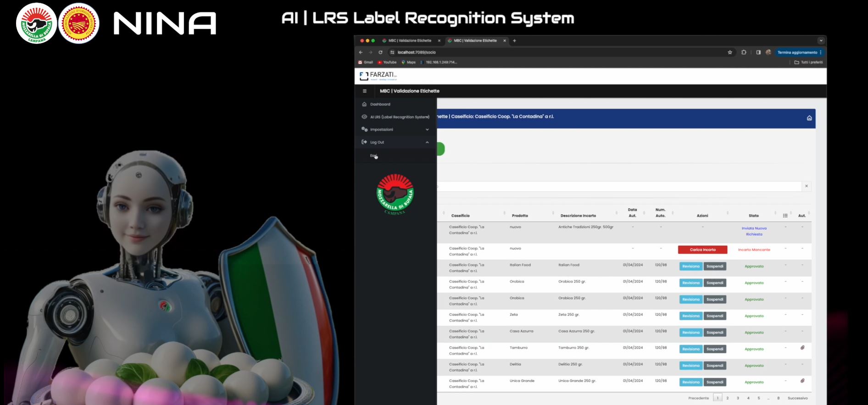The width and height of the screenshot is (868, 405).
Task: Open a new browser tab with plus icon
Action: click(514, 41)
